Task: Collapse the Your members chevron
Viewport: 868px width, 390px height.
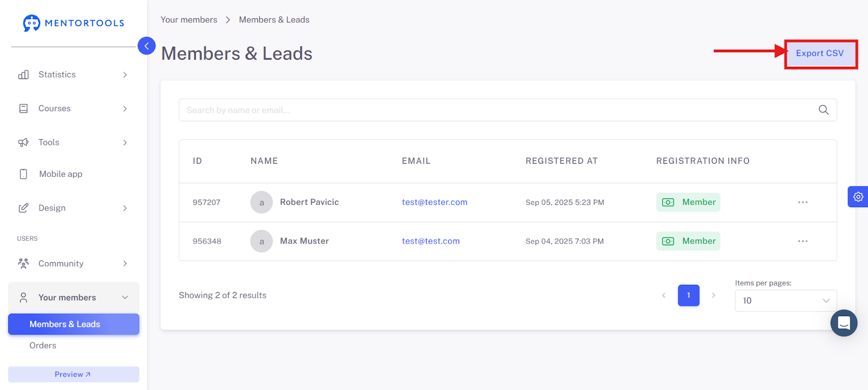Action: (x=125, y=297)
